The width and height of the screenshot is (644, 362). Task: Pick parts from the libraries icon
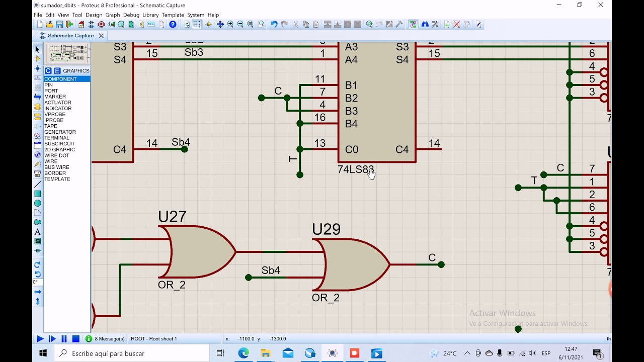[x=369, y=24]
